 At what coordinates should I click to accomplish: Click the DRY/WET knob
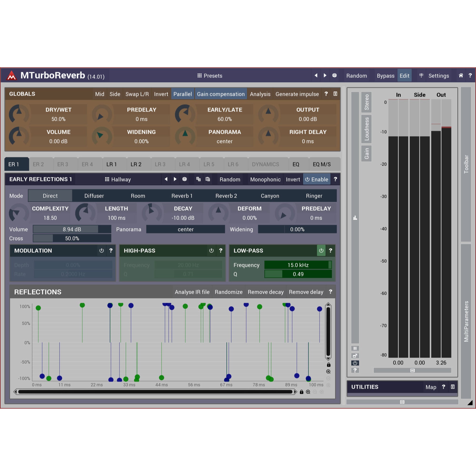coord(19,114)
